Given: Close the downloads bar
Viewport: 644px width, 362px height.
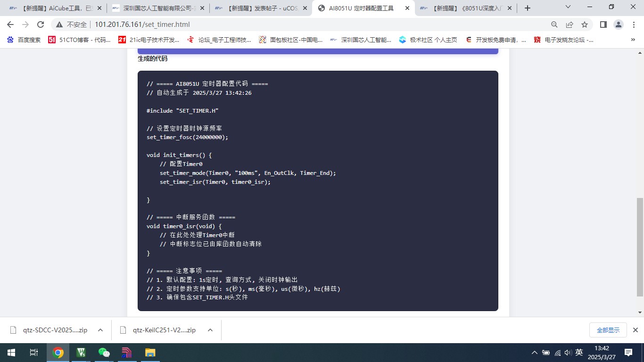Looking at the screenshot, I should pyautogui.click(x=635, y=330).
